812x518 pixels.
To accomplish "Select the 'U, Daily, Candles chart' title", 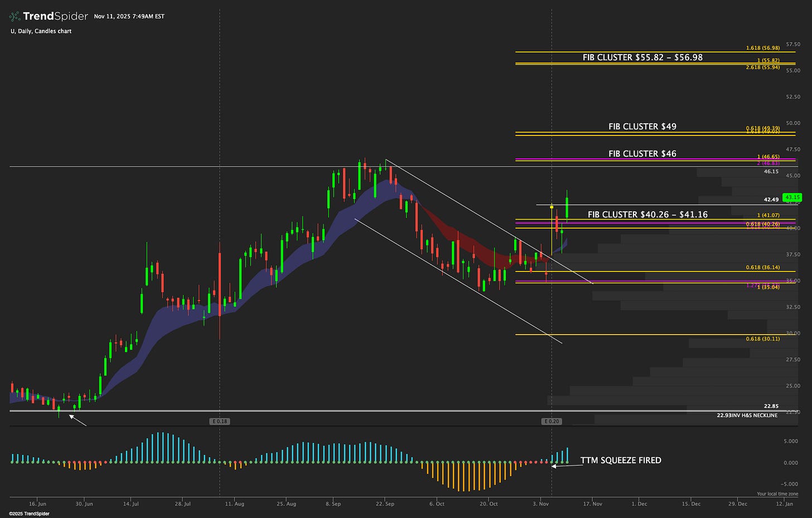I will 41,31.
